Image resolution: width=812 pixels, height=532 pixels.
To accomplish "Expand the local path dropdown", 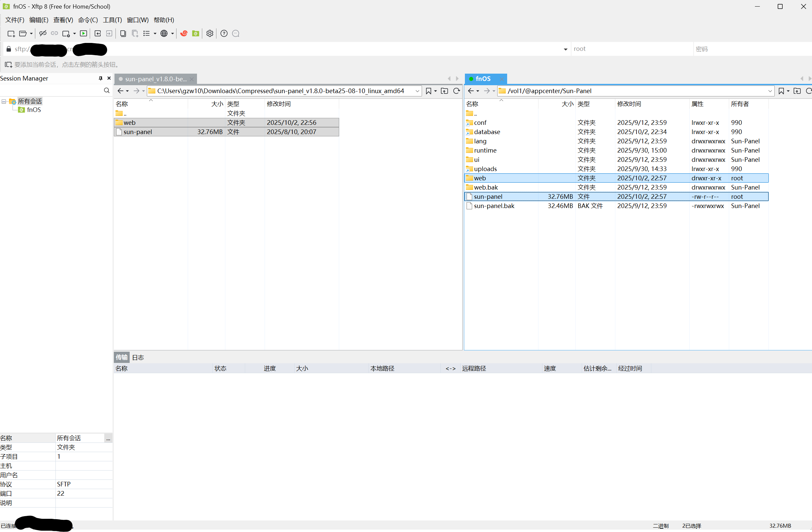I will point(417,91).
